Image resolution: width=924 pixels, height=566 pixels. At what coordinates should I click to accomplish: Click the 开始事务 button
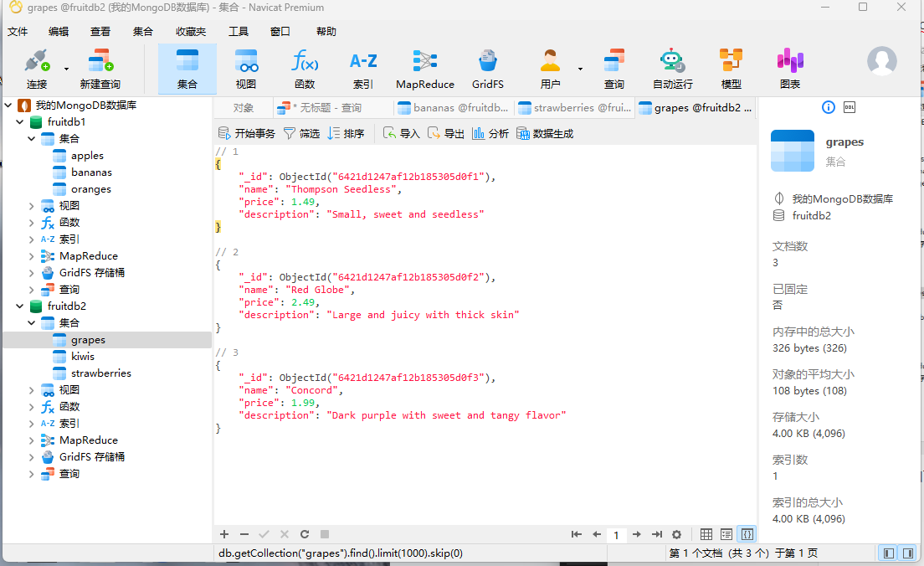(246, 133)
